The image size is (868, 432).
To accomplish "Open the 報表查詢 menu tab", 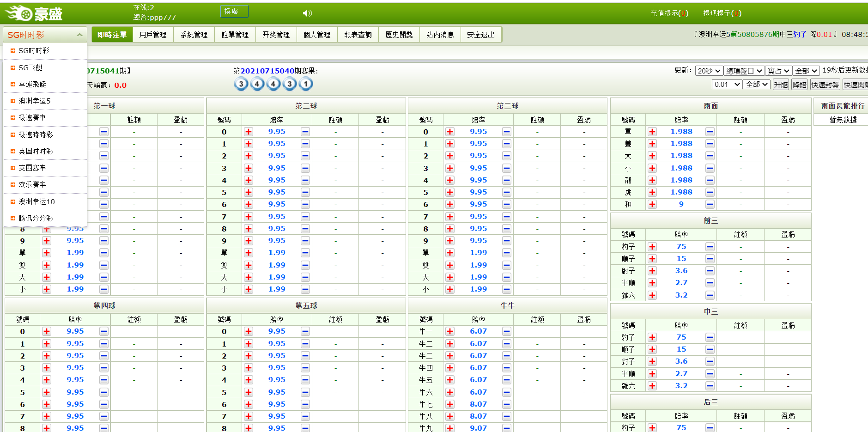I will tap(358, 35).
